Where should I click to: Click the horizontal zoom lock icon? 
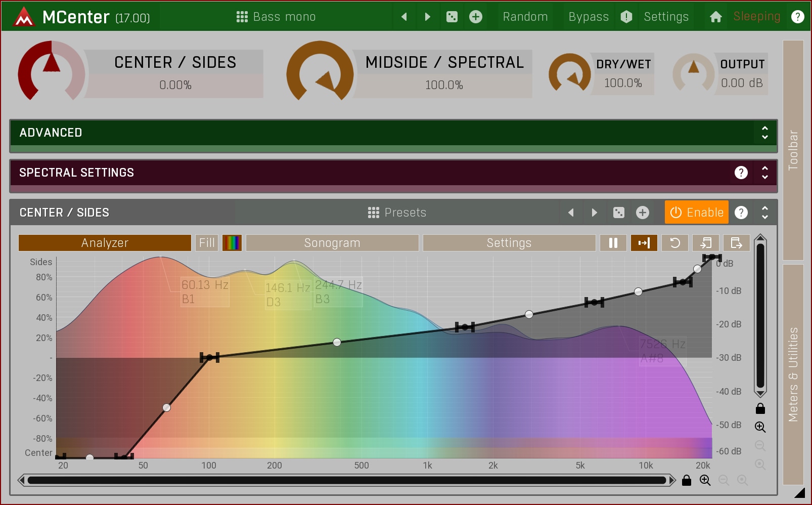coord(686,480)
